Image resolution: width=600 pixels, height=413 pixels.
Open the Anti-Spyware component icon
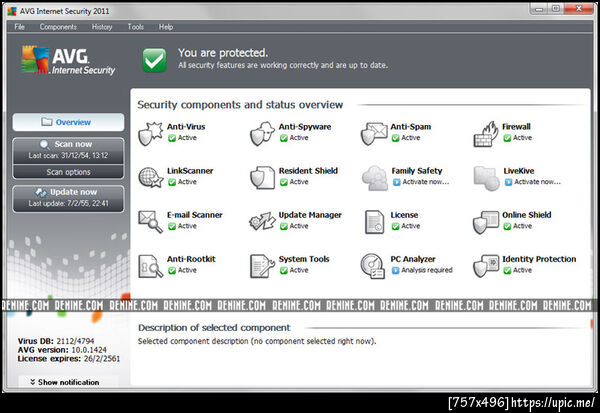(x=262, y=134)
